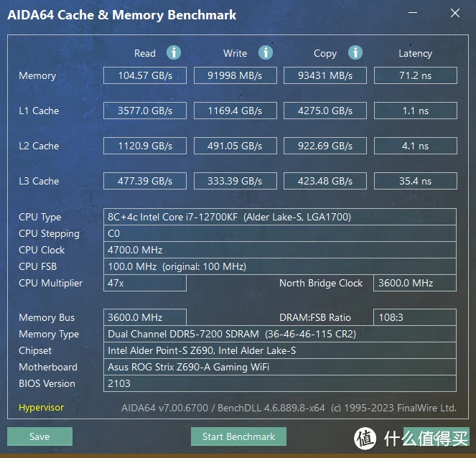The width and height of the screenshot is (476, 458).
Task: Click the info icon next to Read
Action: click(174, 53)
